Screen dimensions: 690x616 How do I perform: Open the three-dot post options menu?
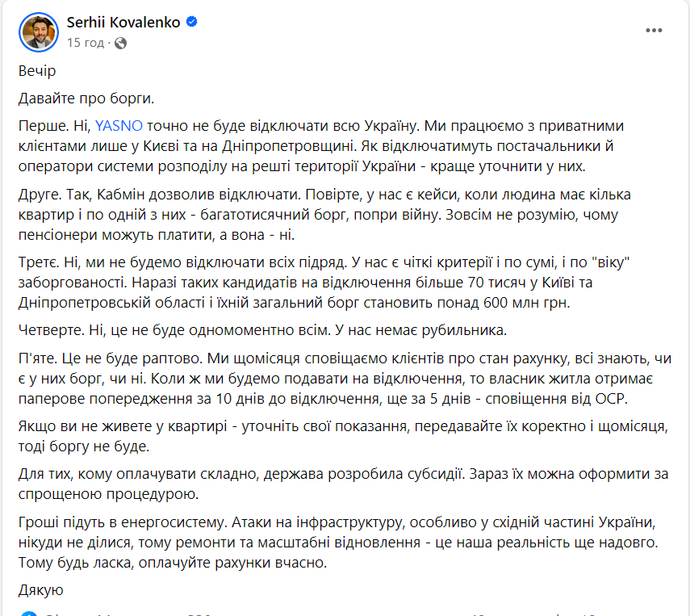tap(654, 31)
